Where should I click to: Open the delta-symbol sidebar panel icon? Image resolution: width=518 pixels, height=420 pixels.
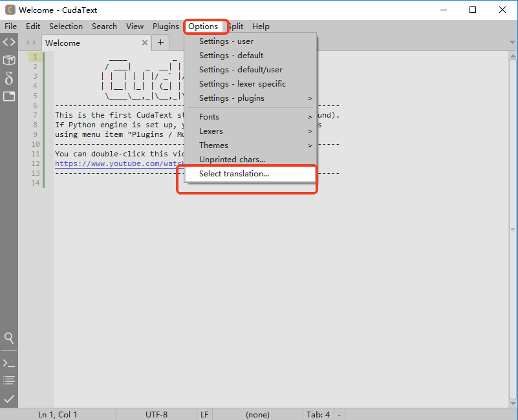click(x=9, y=78)
